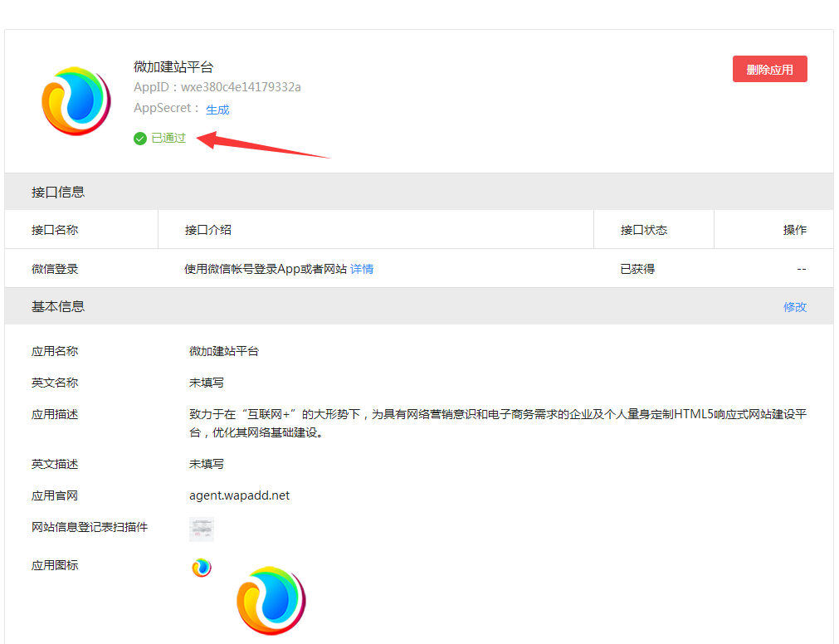Viewport: 839px width, 644px height.
Task: Click the agent.wapadd.net website address
Action: (x=240, y=495)
